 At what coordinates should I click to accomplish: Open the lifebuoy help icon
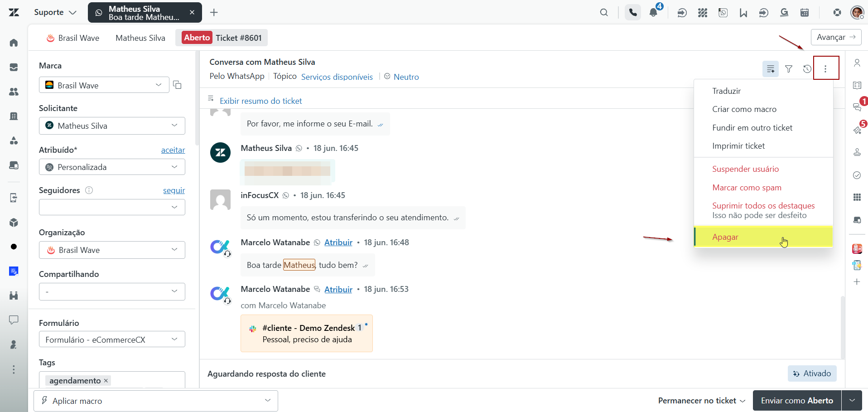[x=837, y=13]
